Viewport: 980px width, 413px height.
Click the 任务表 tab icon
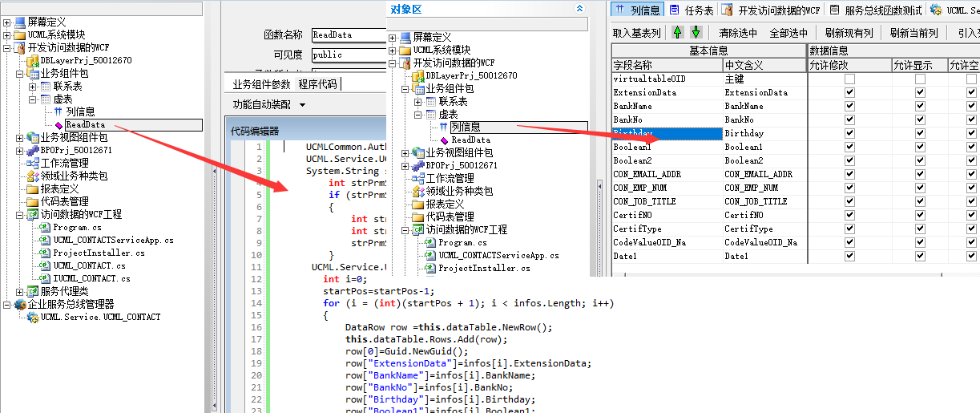pos(675,10)
